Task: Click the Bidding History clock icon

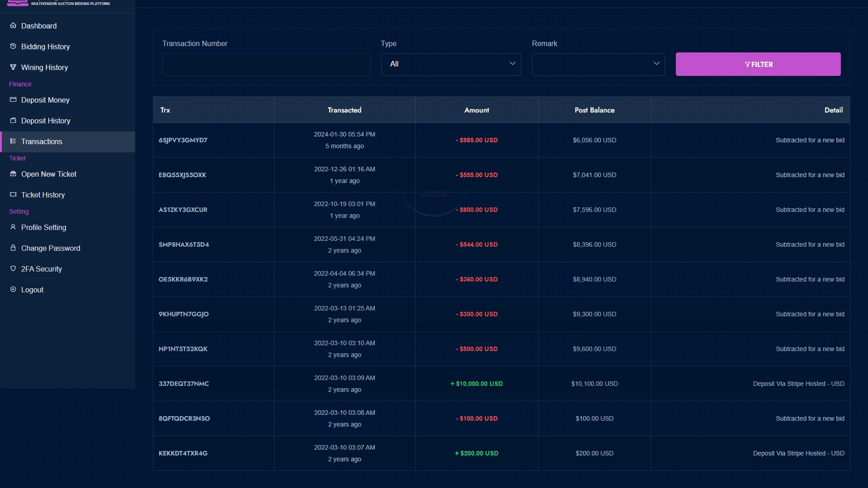Action: click(13, 46)
